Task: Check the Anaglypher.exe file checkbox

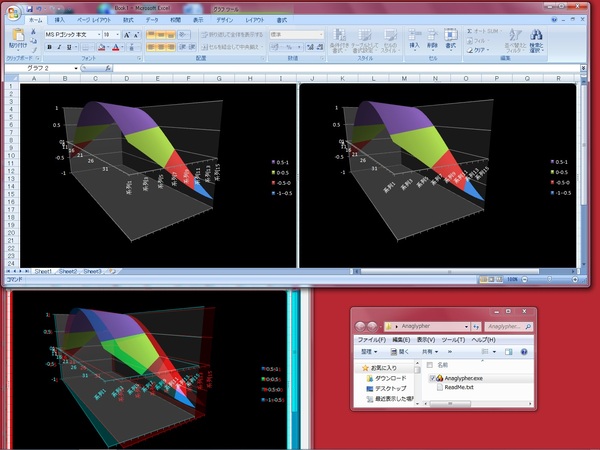Action: [432, 379]
